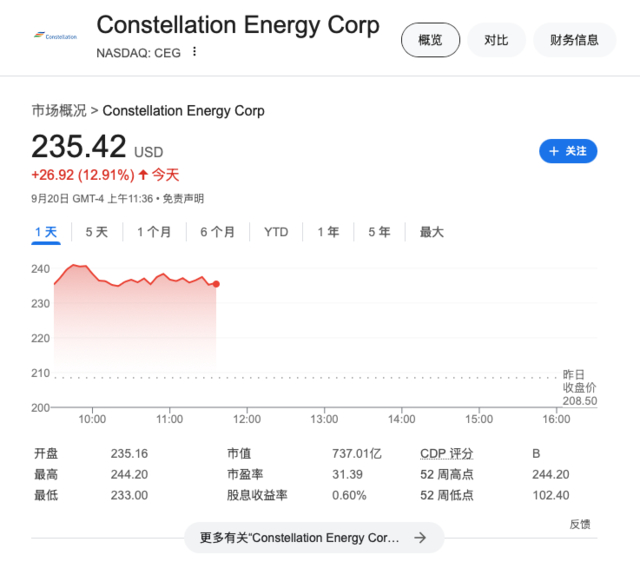The image size is (640, 575).
Task: Switch to the 对比 tab
Action: click(496, 40)
